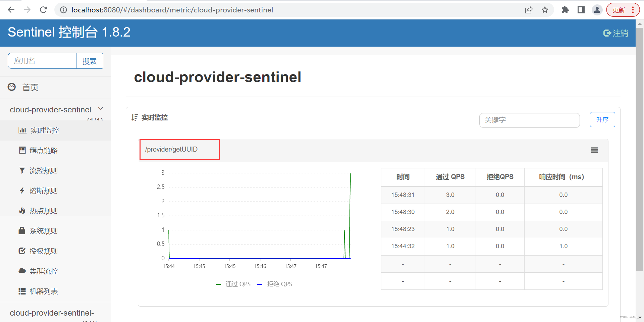Bookmark this page with the star icon
Screen dimensions: 644x322
545,10
